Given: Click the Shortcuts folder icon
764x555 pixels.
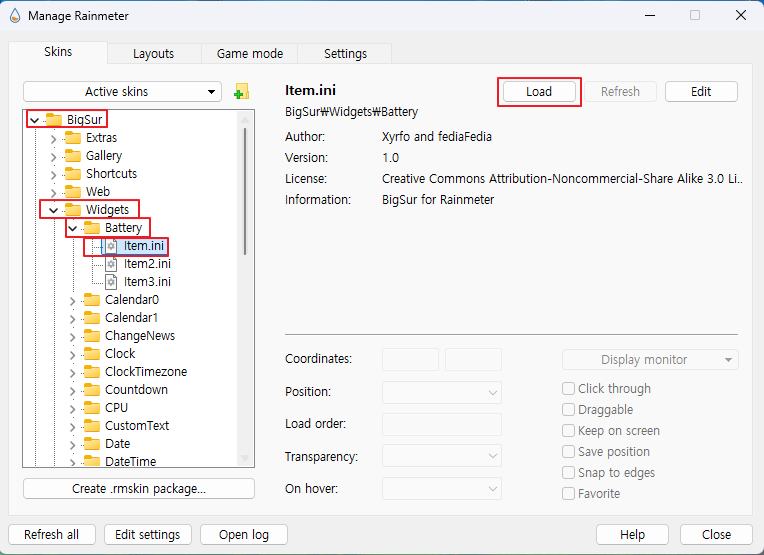Looking at the screenshot, I should point(73,173).
